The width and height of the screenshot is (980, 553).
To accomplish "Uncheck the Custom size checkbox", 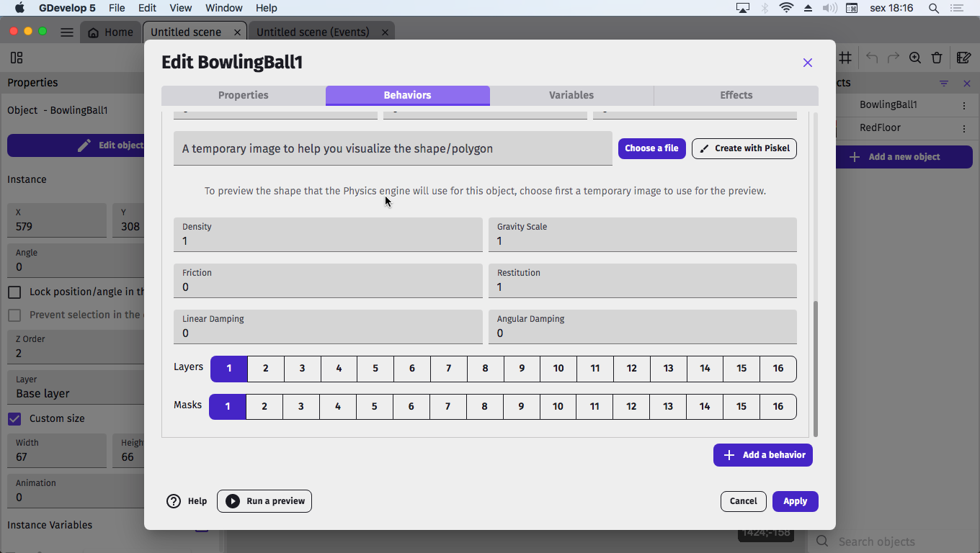I will [15, 418].
